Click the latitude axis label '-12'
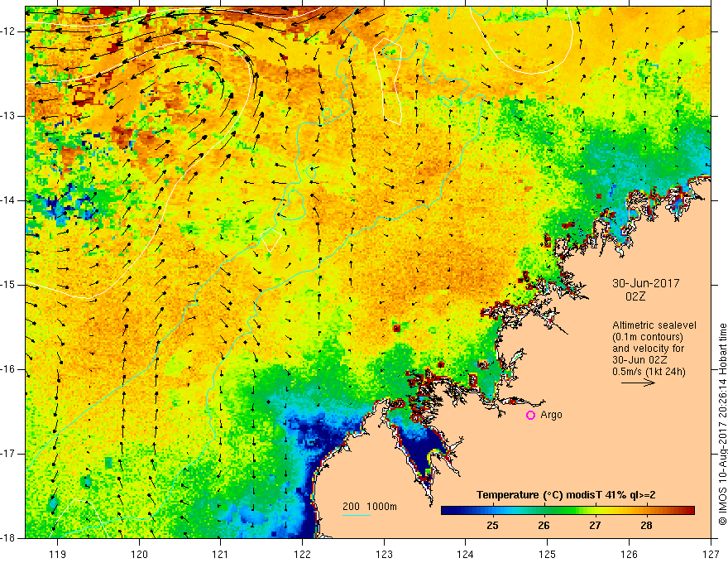 (8, 31)
